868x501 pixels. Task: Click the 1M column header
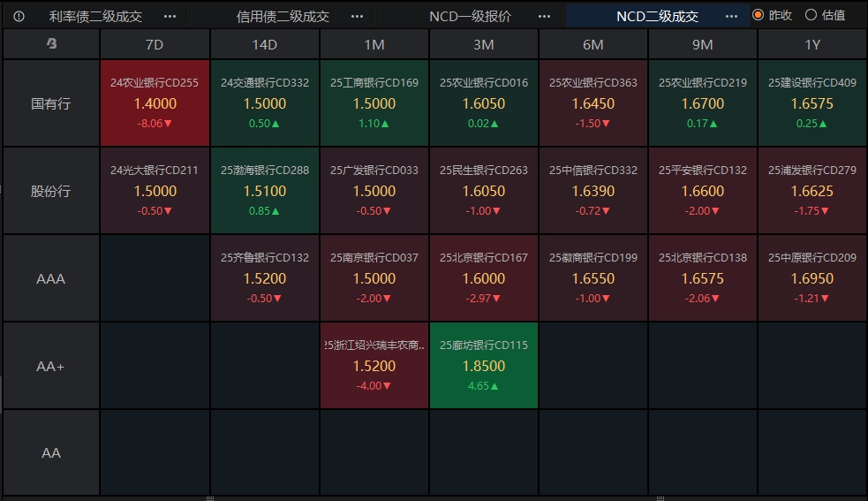click(x=374, y=44)
